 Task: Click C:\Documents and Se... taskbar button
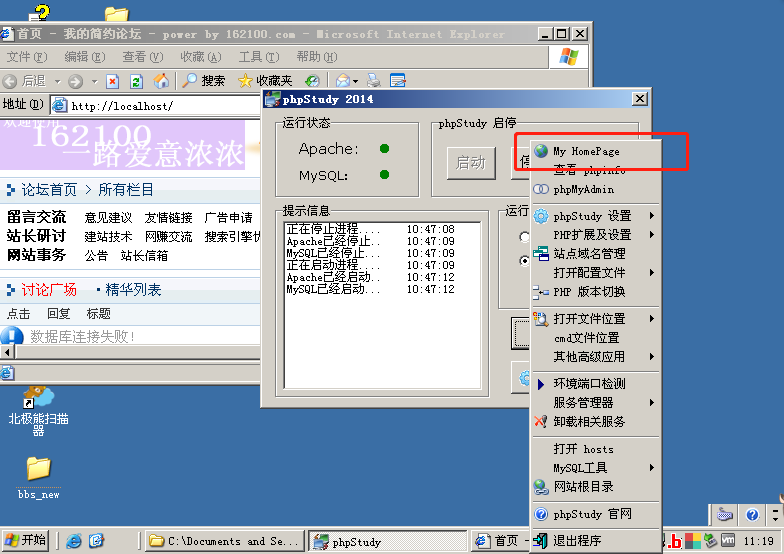[224, 541]
